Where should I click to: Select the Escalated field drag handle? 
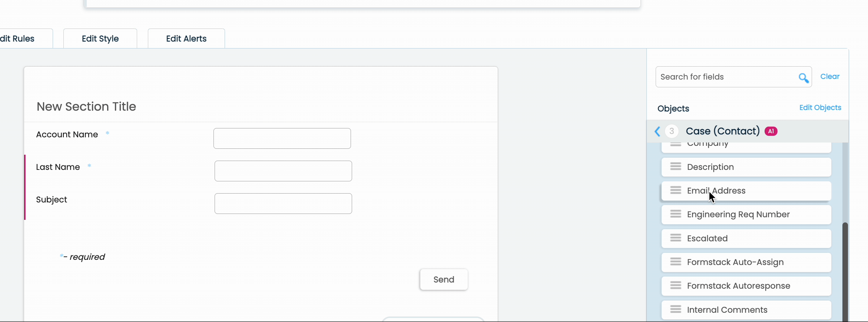(676, 238)
